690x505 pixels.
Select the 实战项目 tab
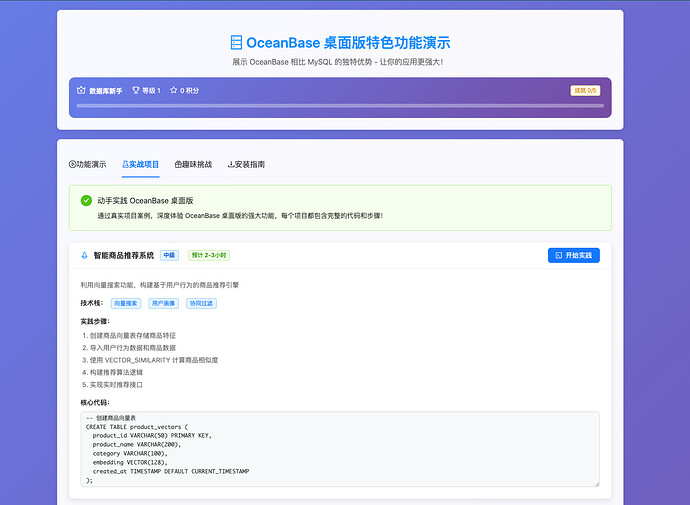(140, 165)
